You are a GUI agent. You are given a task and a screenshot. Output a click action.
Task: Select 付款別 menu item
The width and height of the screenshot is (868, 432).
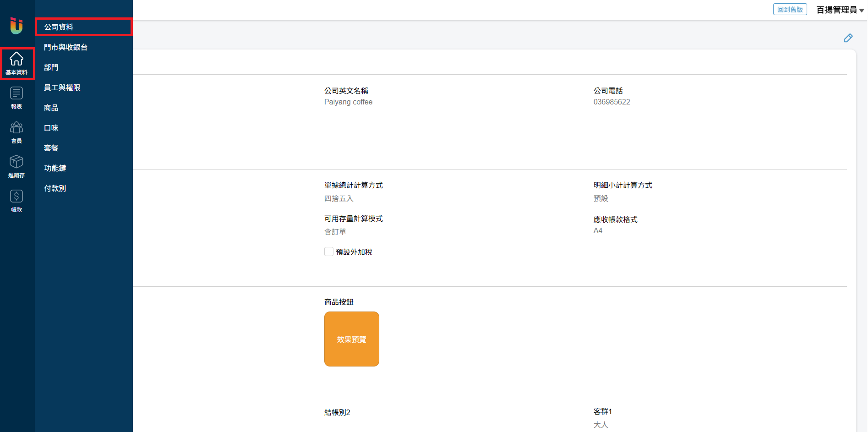pos(55,188)
